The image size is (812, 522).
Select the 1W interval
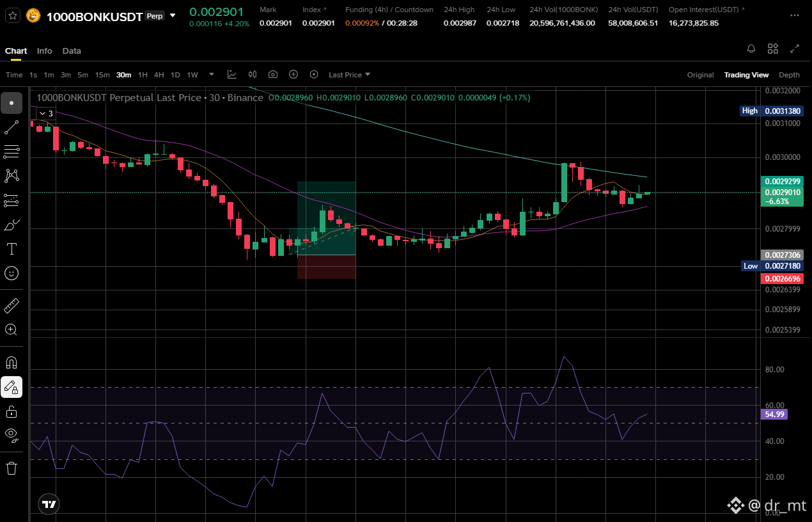192,75
